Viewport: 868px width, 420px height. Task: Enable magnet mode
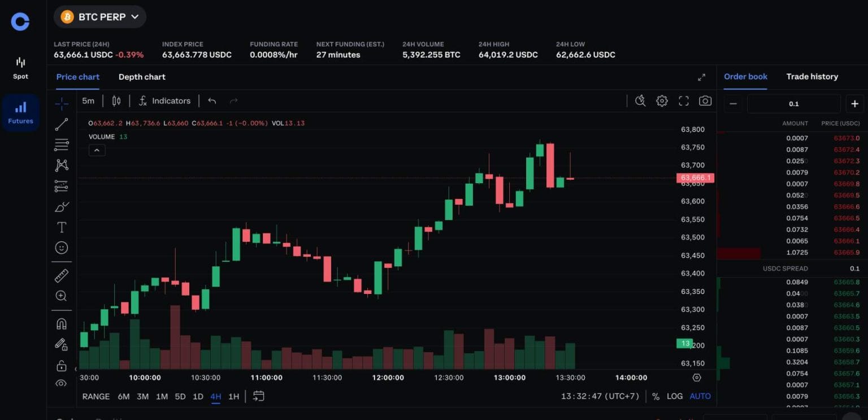61,322
